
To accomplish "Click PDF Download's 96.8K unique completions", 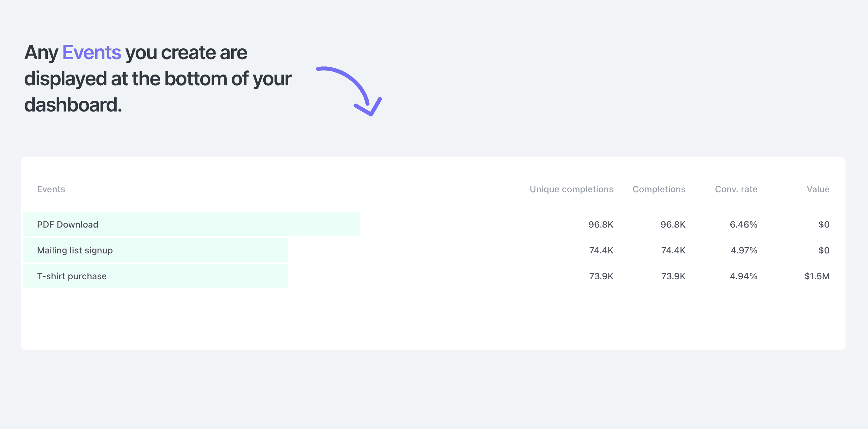I will click(x=600, y=224).
